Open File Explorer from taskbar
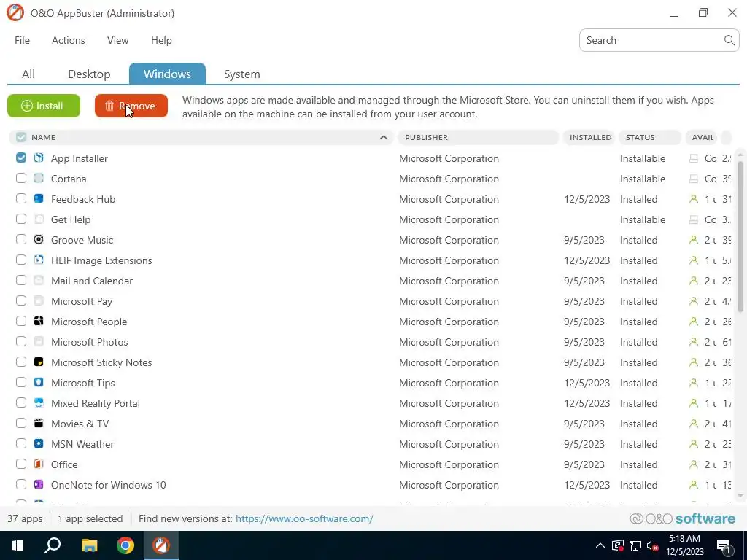Viewport: 747px width, 560px height. coord(89,545)
